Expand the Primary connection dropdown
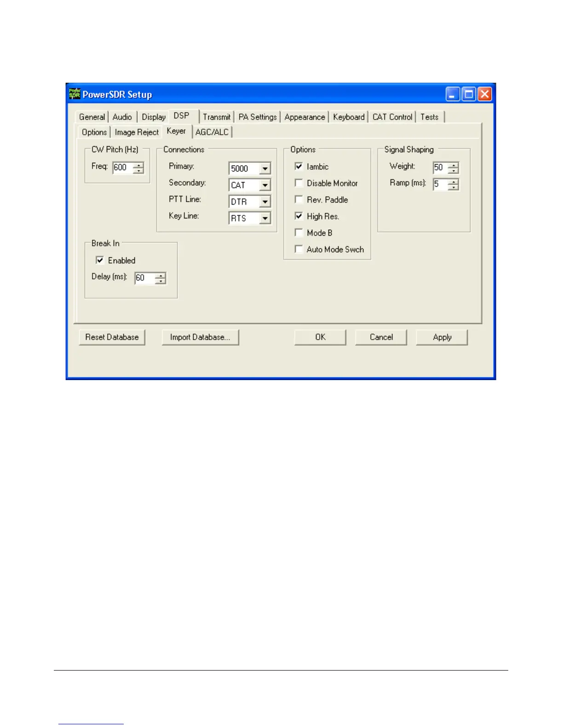Image resolution: width=563 pixels, height=728 pixels. [x=265, y=169]
